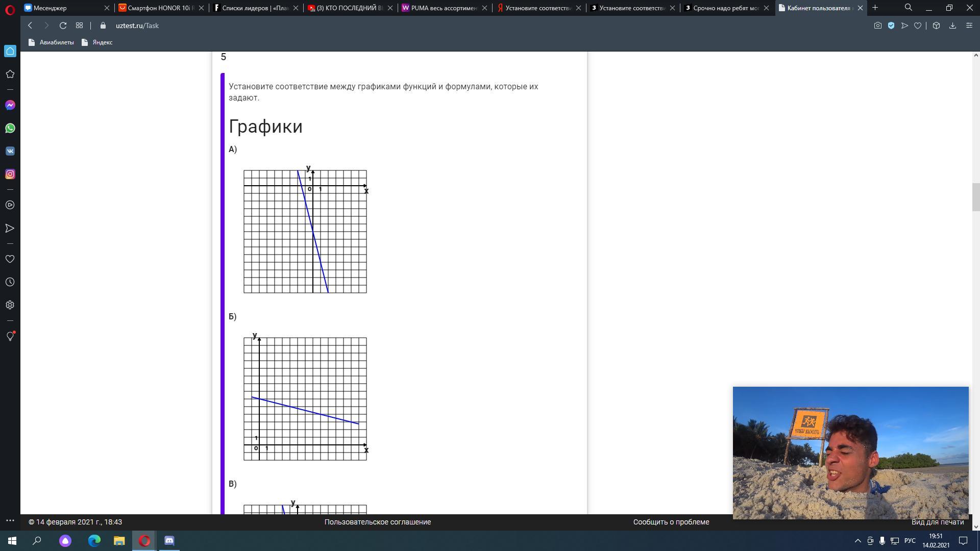Open a new tab with plus button
The height and width of the screenshot is (551, 980).
point(875,8)
